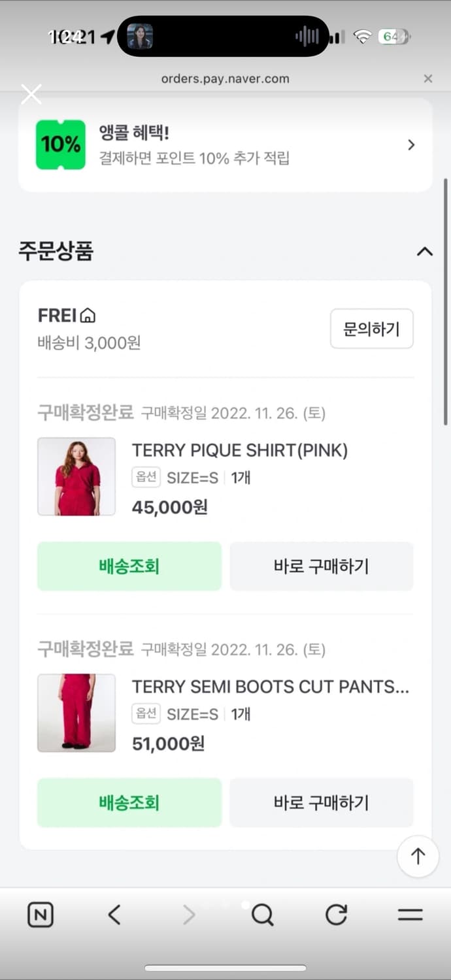The image size is (451, 980).
Task: Refresh the page using reload icon
Action: (335, 915)
